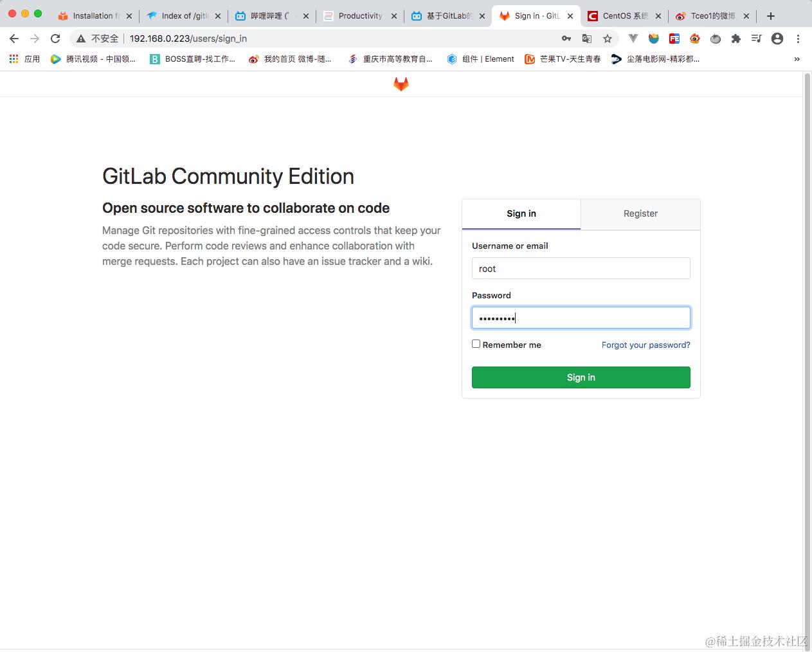Go back with browser back arrow

(x=14, y=39)
